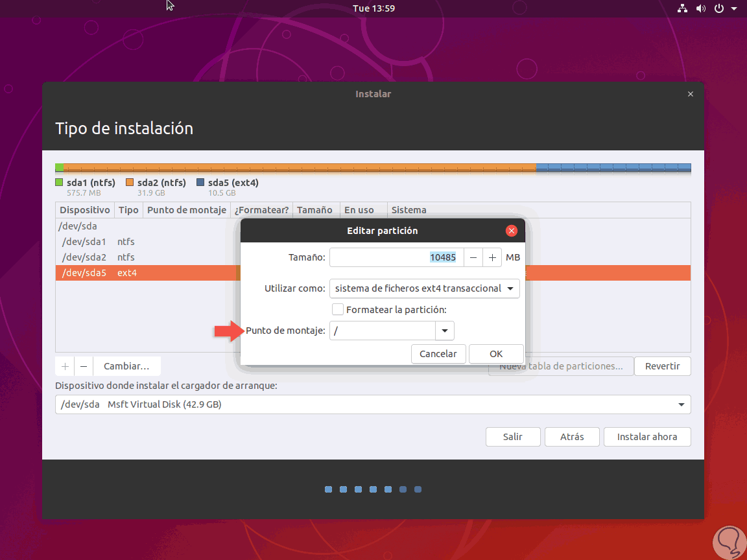Click the Instalar ahora button
The width and height of the screenshot is (747, 560).
coord(647,437)
